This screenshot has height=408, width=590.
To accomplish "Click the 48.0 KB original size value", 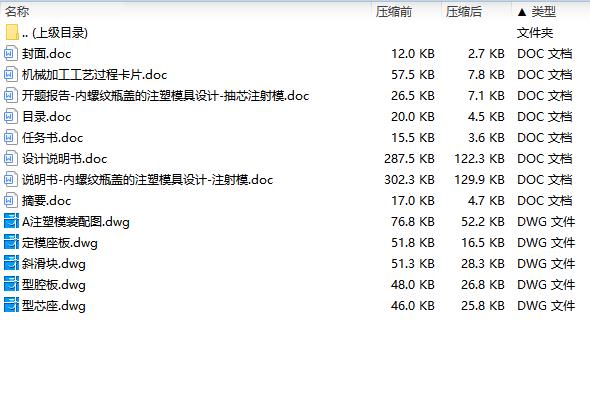I will coord(413,285).
